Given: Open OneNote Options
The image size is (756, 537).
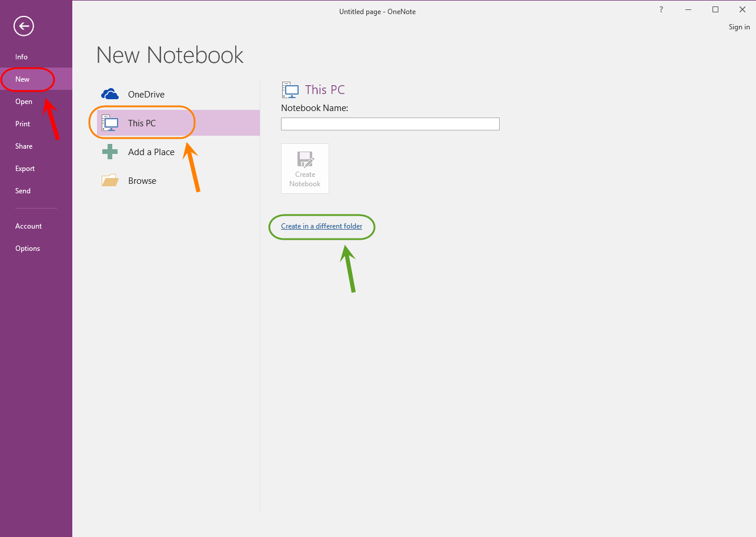Looking at the screenshot, I should coord(28,249).
